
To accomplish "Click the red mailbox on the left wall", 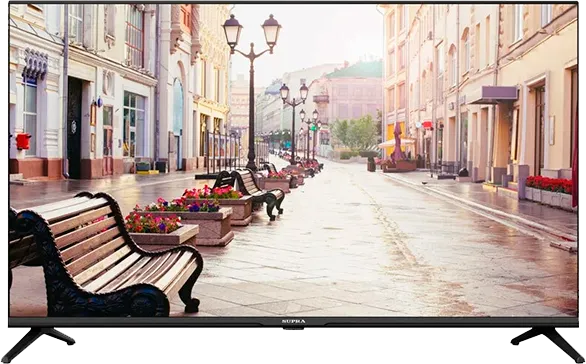I will click(23, 142).
